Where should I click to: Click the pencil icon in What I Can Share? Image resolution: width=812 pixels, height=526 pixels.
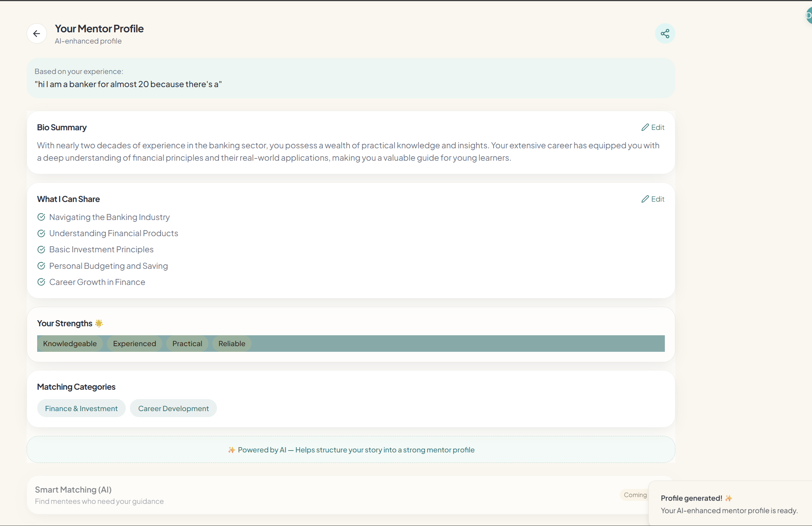point(645,199)
